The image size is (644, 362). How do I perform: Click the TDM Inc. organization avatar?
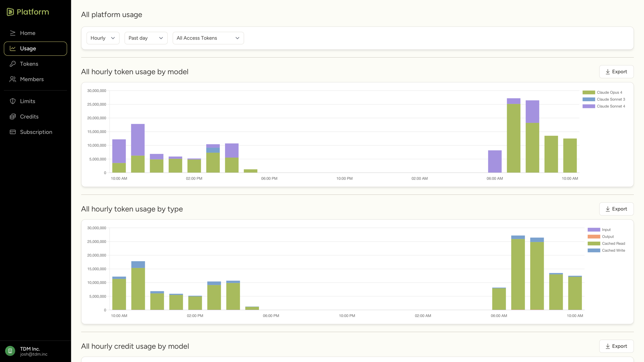pos(10,351)
